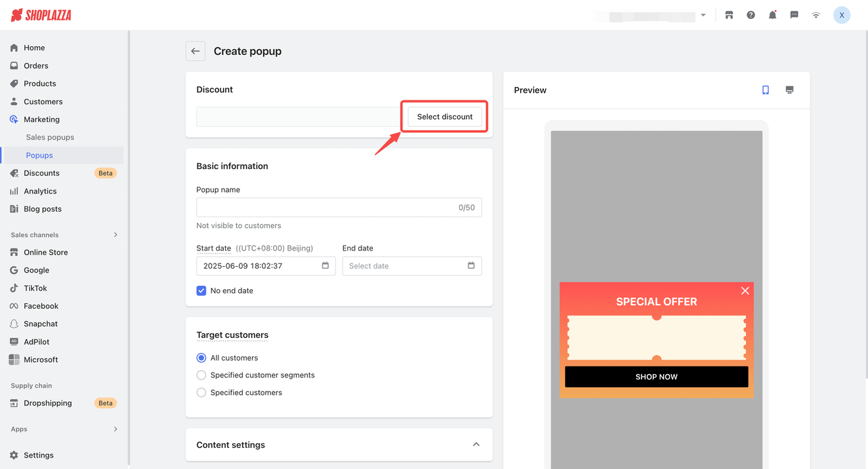The width and height of the screenshot is (868, 469).
Task: Expand Sales channels chevron
Action: pyautogui.click(x=115, y=235)
